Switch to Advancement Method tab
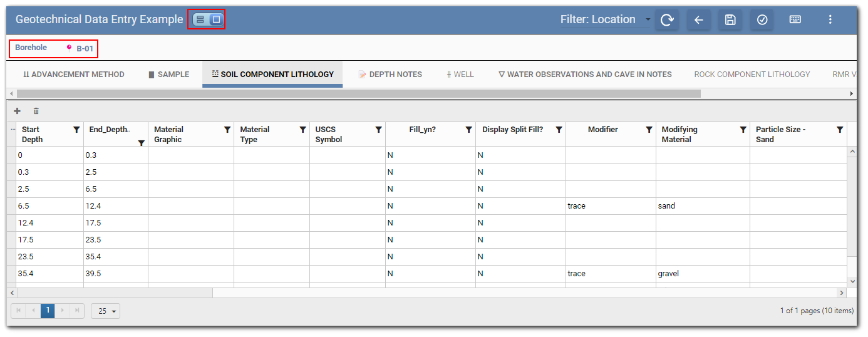 (x=74, y=74)
